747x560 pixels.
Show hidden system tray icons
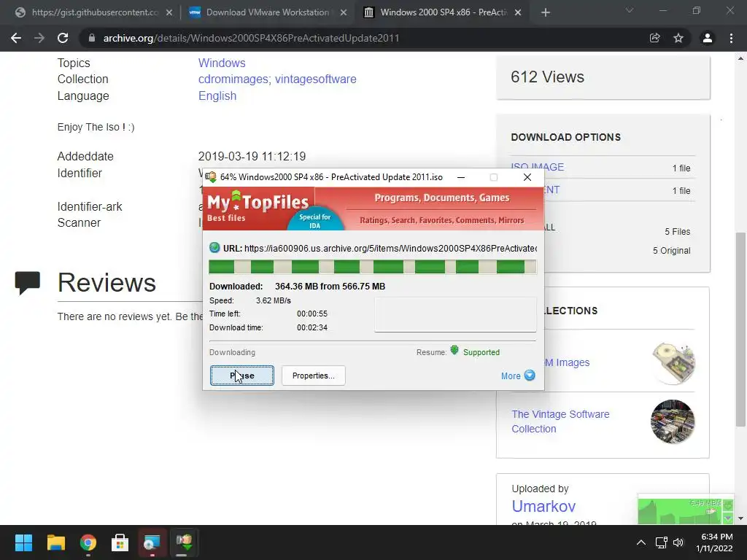point(641,542)
